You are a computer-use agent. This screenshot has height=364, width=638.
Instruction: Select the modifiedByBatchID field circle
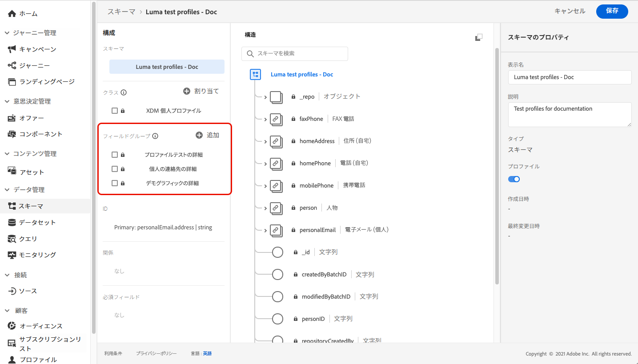pos(277,296)
